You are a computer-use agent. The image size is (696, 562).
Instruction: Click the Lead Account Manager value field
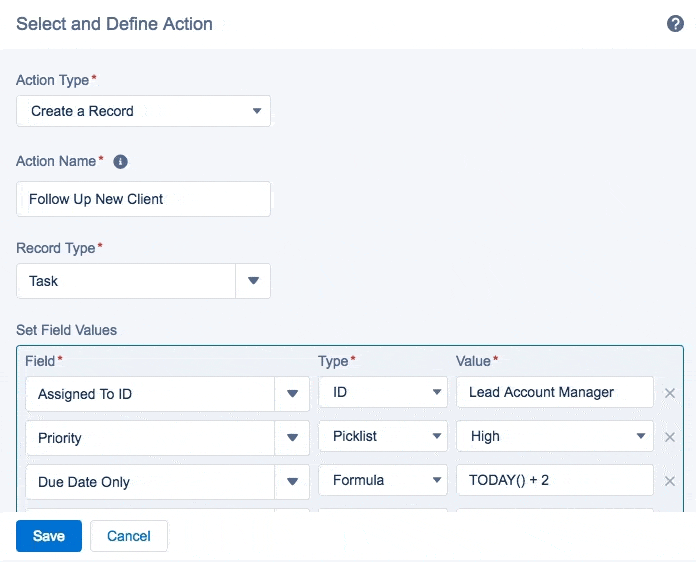(555, 392)
